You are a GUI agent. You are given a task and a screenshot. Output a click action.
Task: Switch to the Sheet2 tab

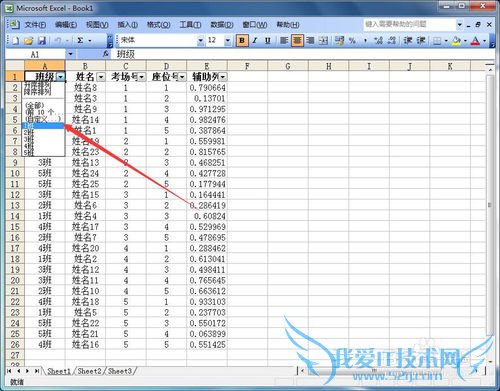point(89,371)
